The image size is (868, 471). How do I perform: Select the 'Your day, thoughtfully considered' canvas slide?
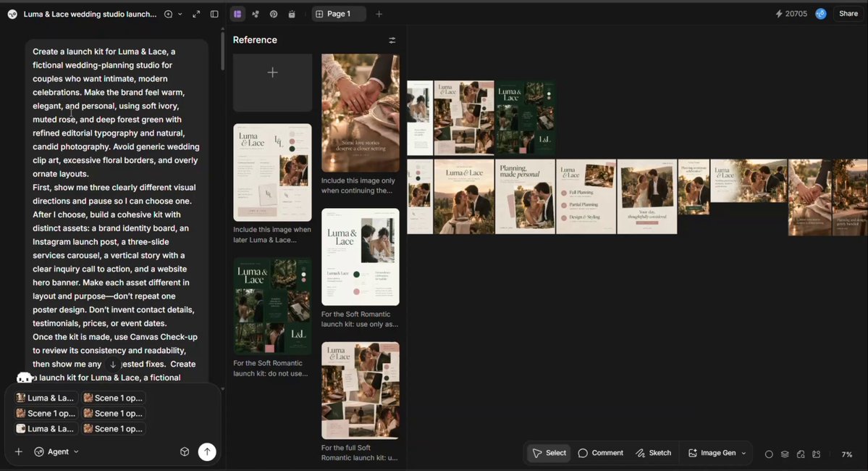[x=646, y=196]
